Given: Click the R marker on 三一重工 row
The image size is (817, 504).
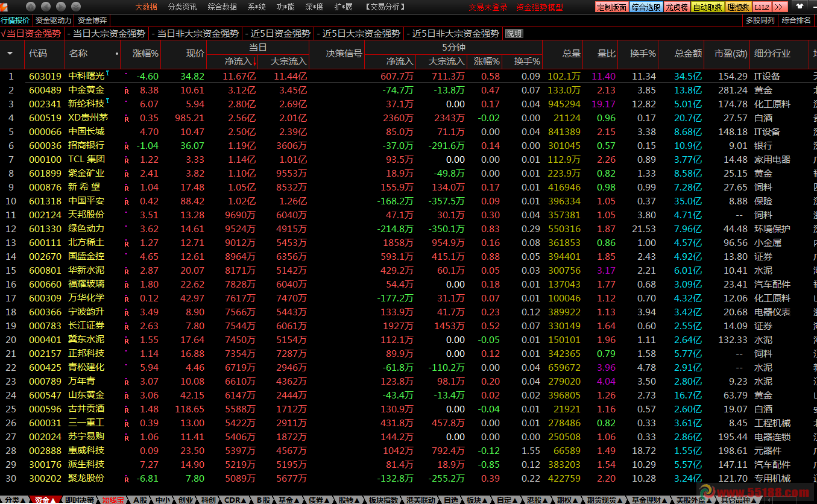Looking at the screenshot, I should tap(127, 424).
